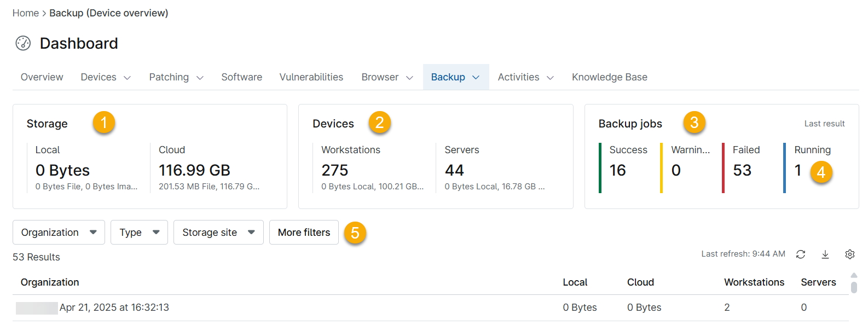Click the table vertical scrollbar
868x325 pixels.
(854, 287)
